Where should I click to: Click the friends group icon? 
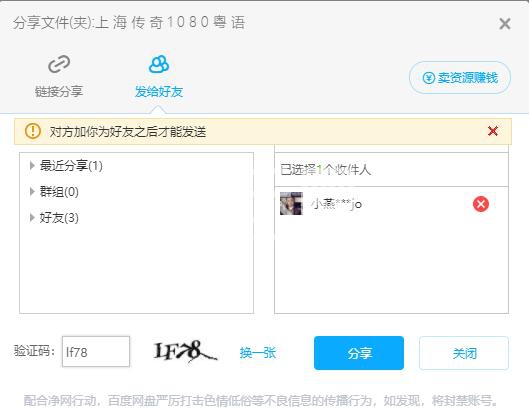click(x=159, y=64)
